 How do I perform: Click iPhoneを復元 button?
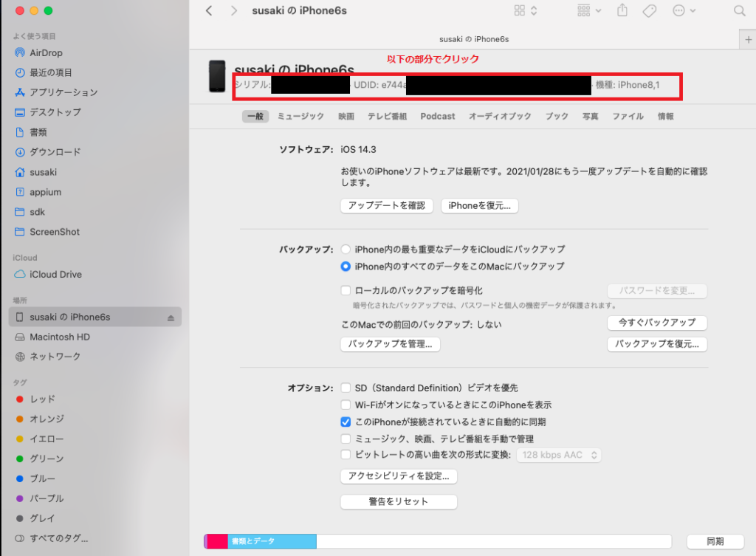(x=479, y=206)
